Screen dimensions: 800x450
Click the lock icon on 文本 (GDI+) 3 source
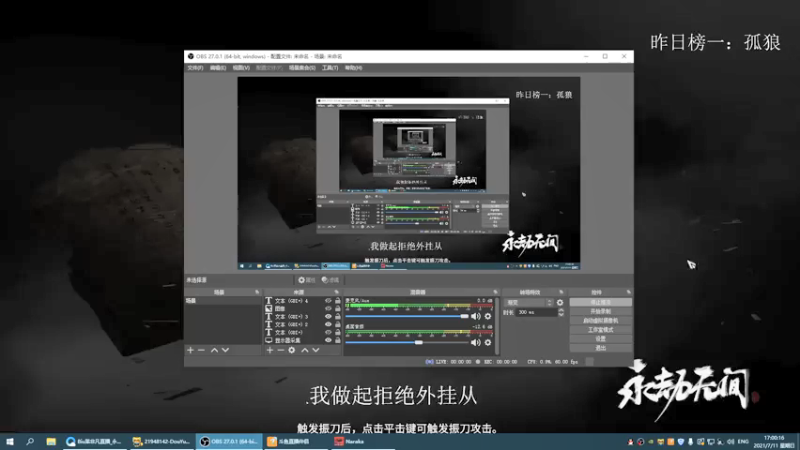pyautogui.click(x=337, y=316)
